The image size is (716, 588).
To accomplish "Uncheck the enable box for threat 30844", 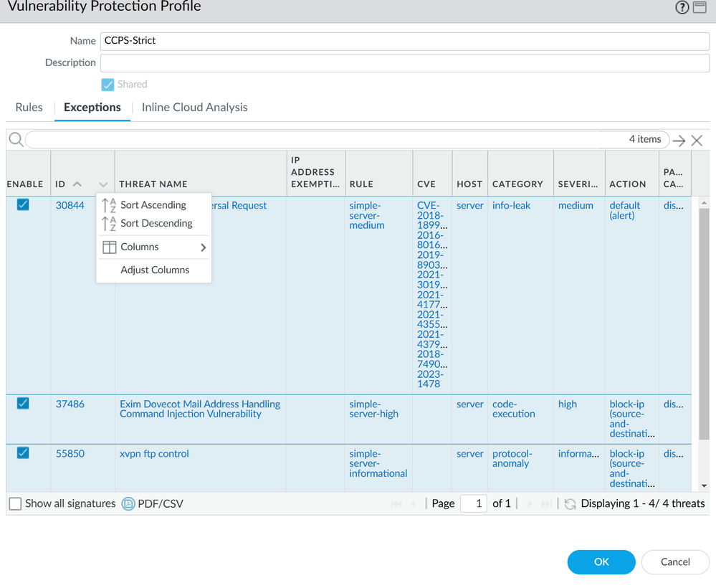I will click(x=23, y=206).
